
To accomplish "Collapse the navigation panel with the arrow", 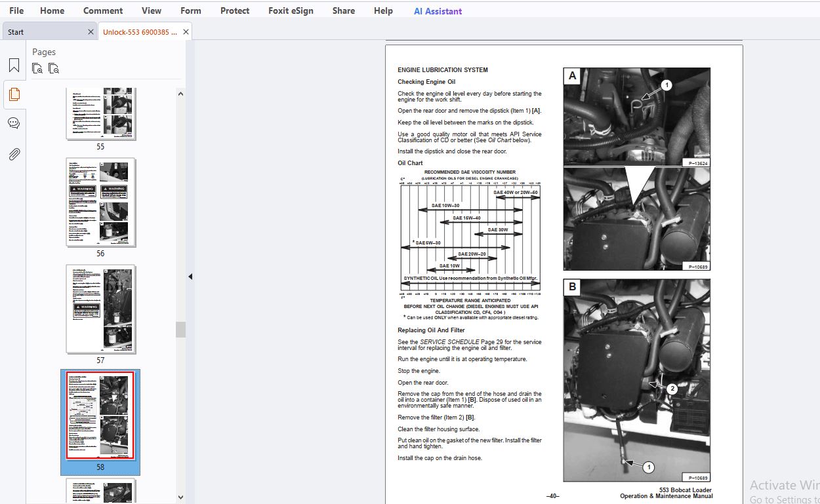I will click(x=190, y=277).
